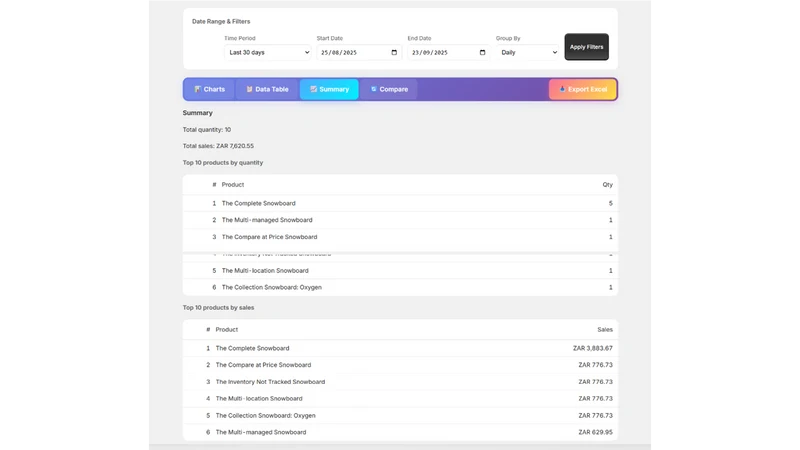Click the Total quantity: 10 text

coord(207,130)
